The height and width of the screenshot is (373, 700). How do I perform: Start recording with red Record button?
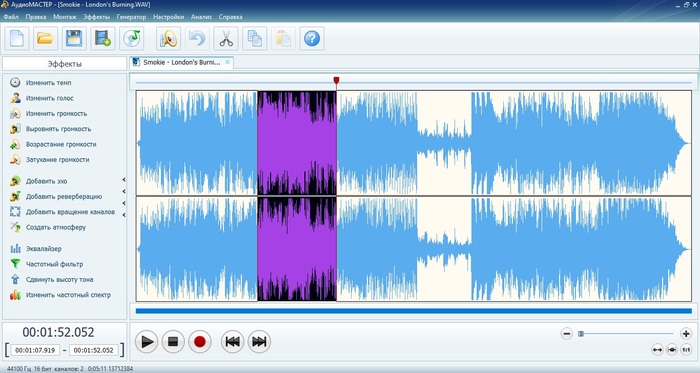[200, 342]
